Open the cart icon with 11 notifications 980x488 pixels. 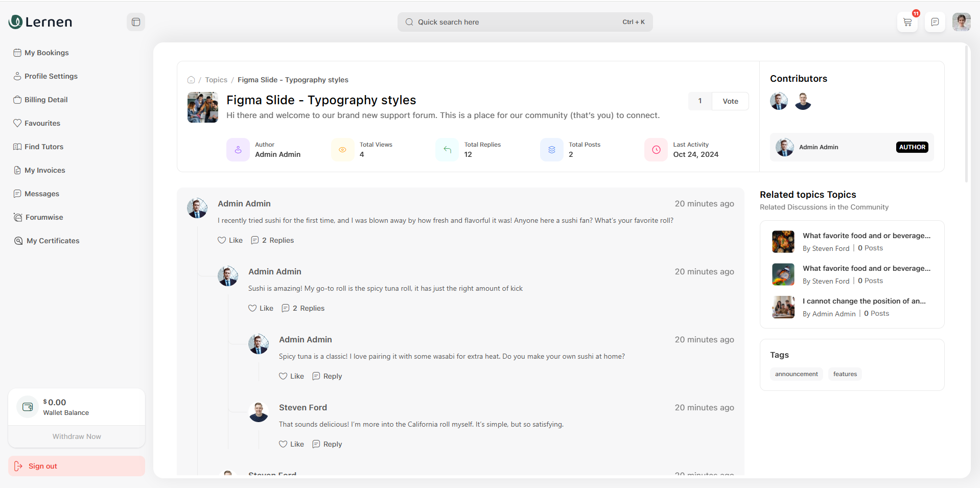coord(907,22)
